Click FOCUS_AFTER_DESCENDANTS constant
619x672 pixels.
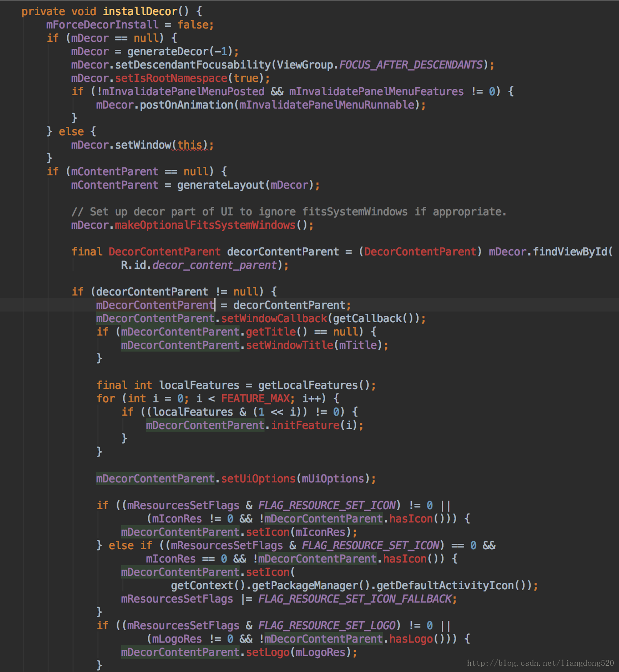click(411, 65)
